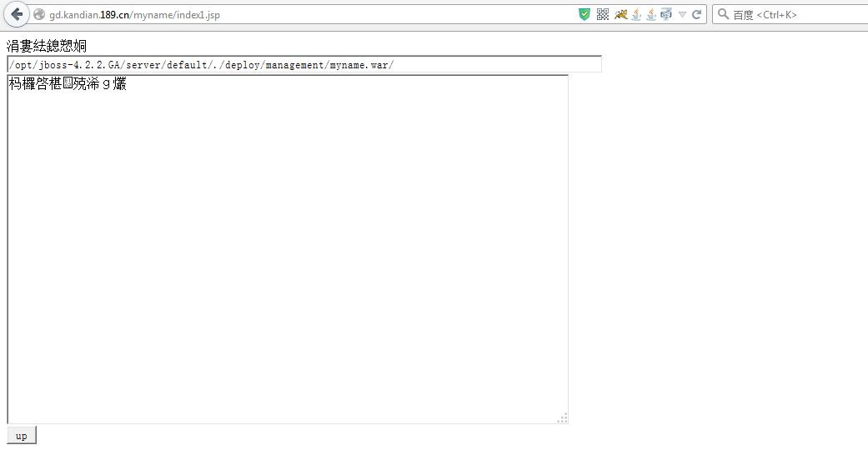Screen dimensions: 868x475
Task: Click the "up" button
Action: tap(22, 435)
